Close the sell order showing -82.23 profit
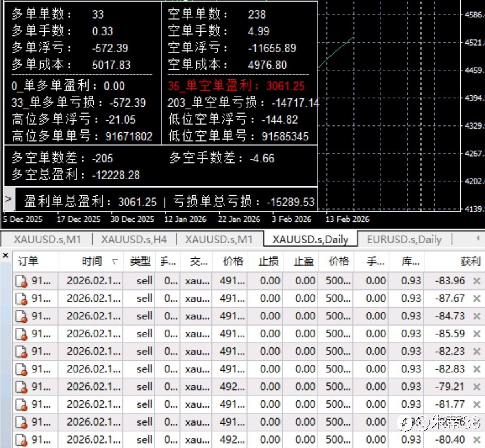Image resolution: width=485 pixels, height=448 pixels. coord(476,352)
